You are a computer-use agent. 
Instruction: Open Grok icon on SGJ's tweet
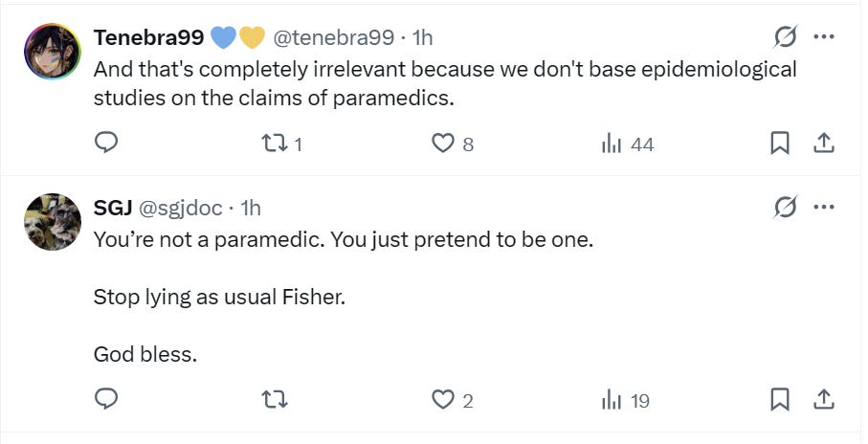[x=785, y=208]
